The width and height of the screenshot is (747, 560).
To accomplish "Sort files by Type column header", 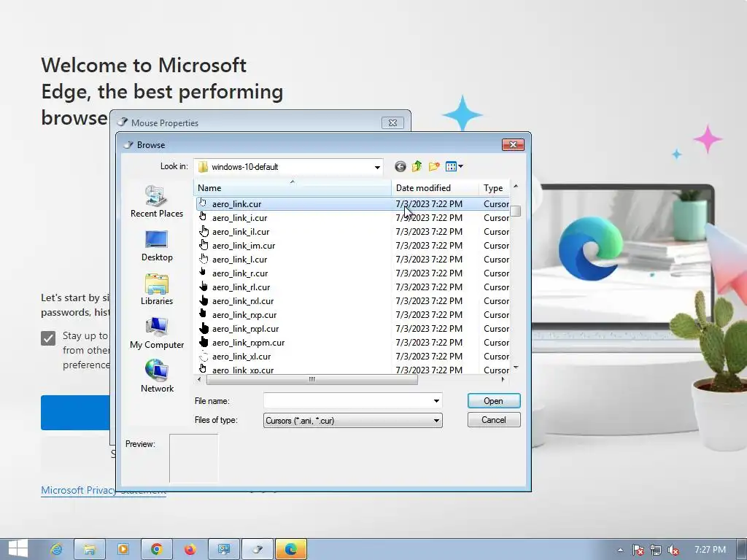I will tap(495, 187).
